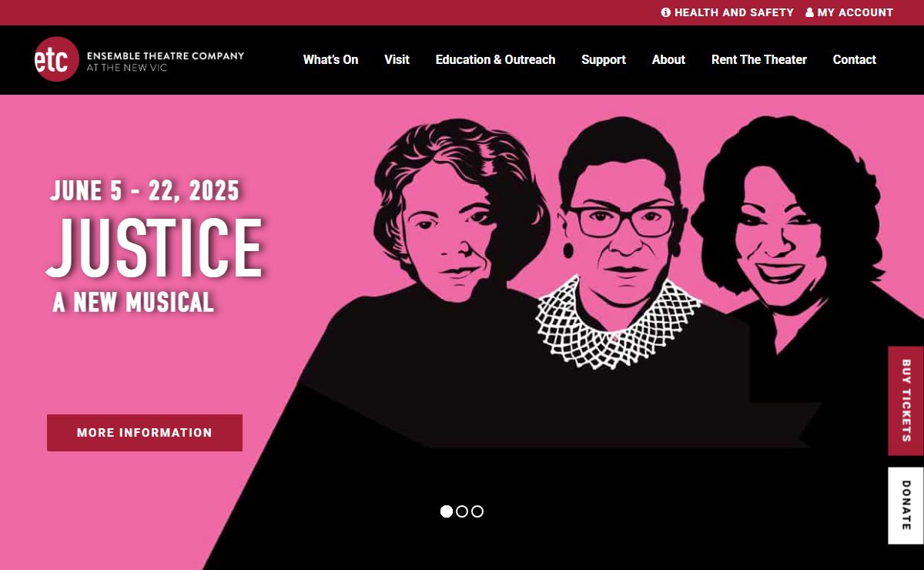Image resolution: width=924 pixels, height=570 pixels.
Task: Open the What's On menu
Action: 330,59
